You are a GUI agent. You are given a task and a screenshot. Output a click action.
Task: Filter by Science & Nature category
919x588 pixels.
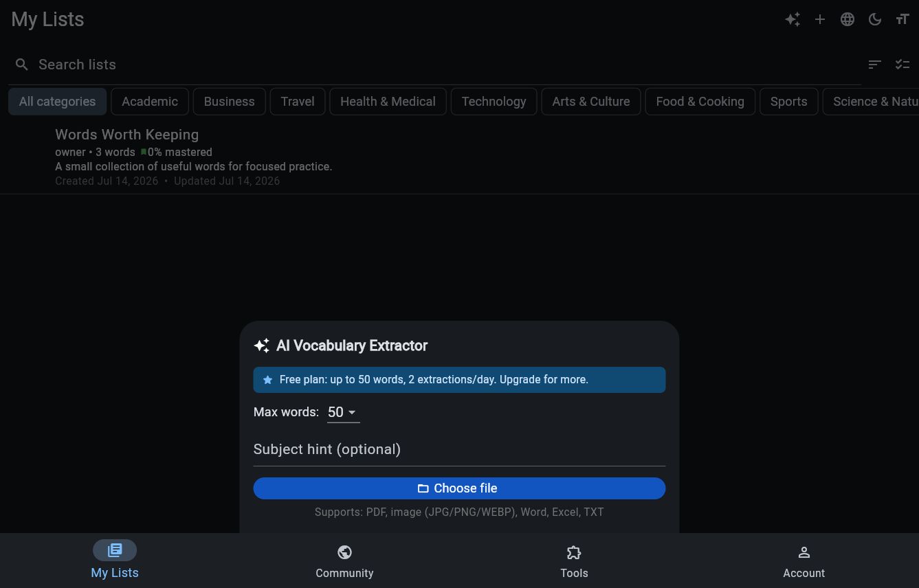872,102
